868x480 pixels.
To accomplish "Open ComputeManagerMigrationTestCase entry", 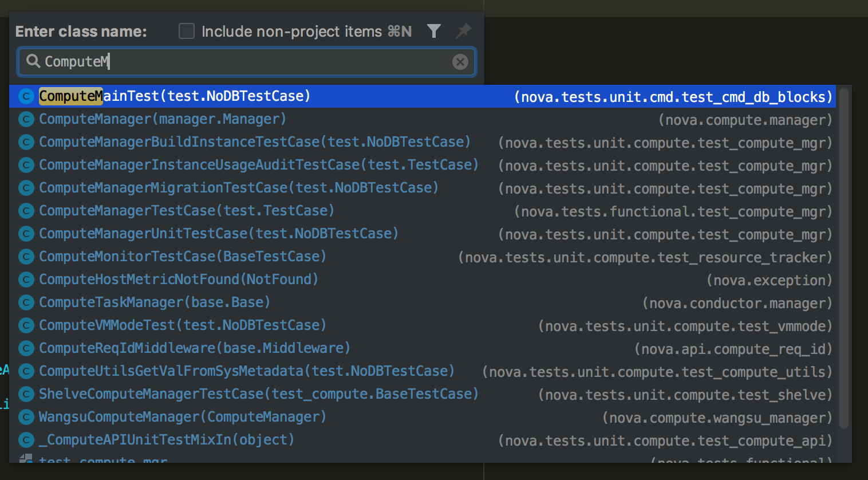I will click(239, 188).
